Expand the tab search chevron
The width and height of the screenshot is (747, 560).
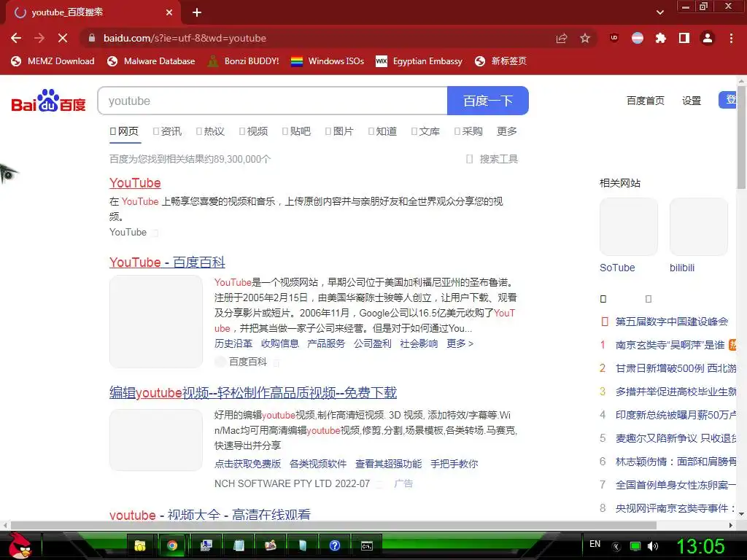(x=659, y=12)
